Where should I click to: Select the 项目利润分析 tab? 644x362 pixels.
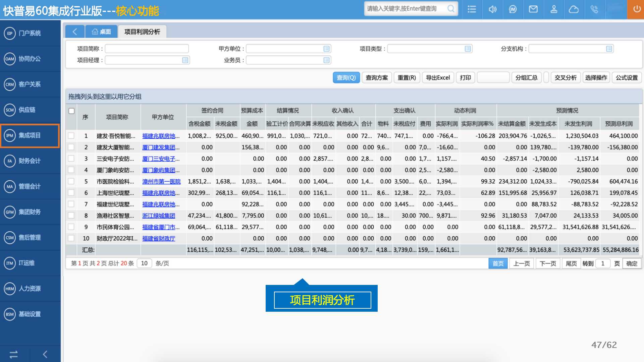[142, 32]
